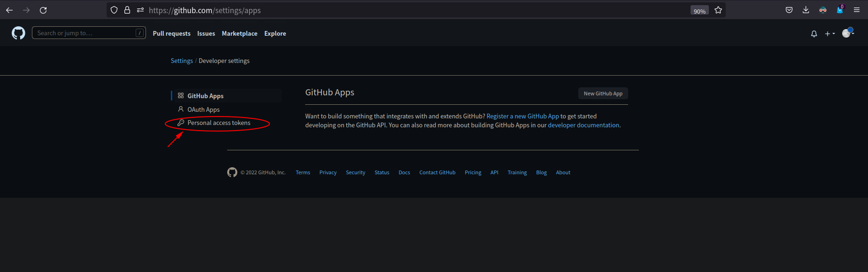Open the Firefox hamburger menu
868x272 pixels.
tap(857, 10)
